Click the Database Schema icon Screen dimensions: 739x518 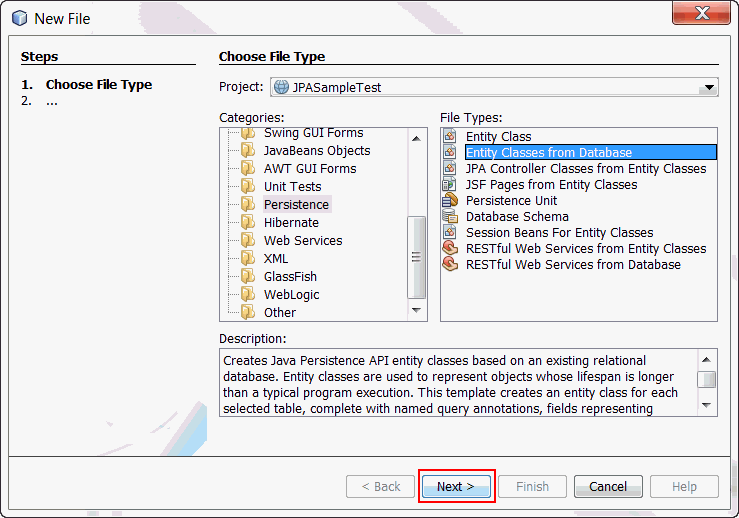click(450, 216)
